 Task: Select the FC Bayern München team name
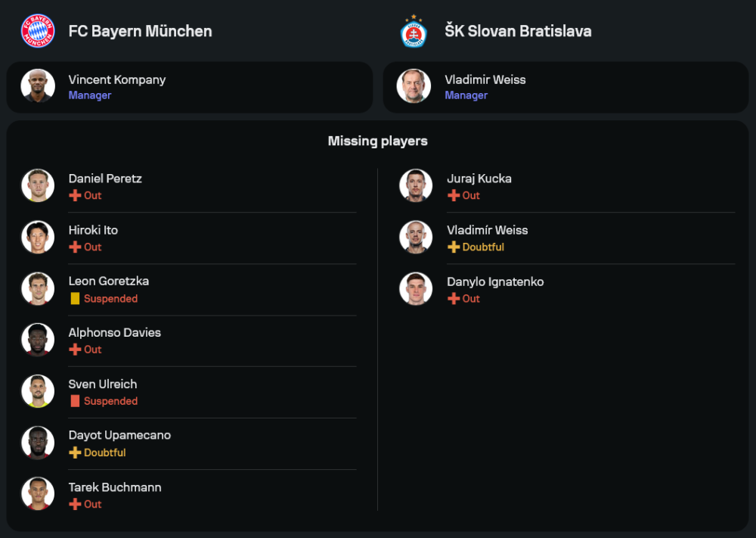tap(140, 32)
